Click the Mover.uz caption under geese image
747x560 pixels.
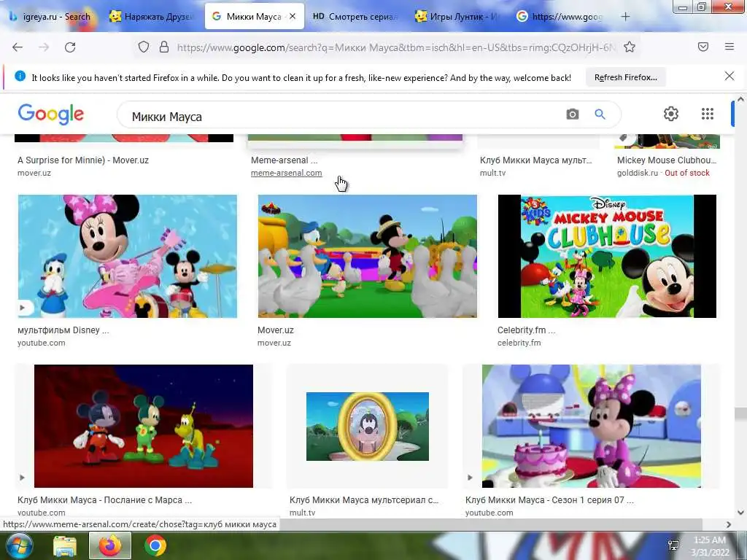(275, 330)
